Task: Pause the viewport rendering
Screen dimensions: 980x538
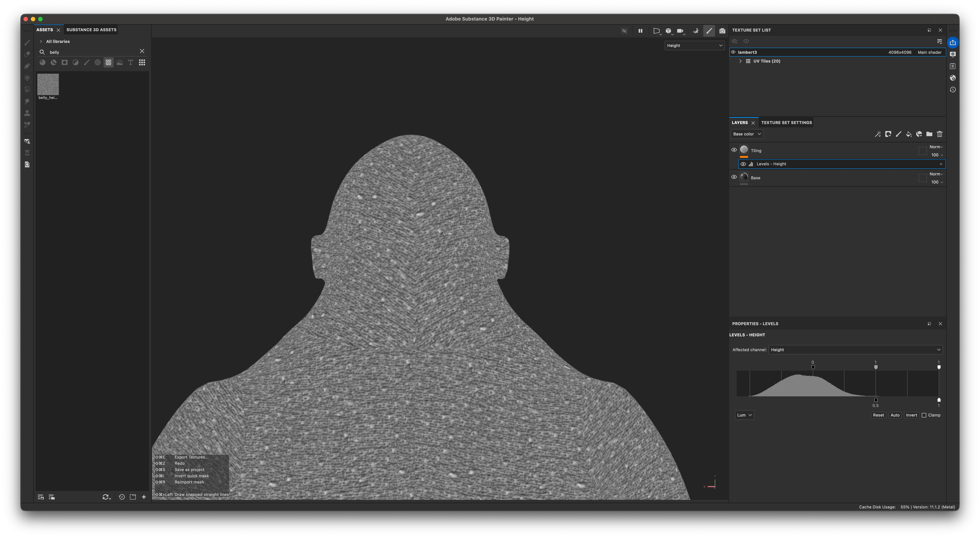Action: pos(640,31)
